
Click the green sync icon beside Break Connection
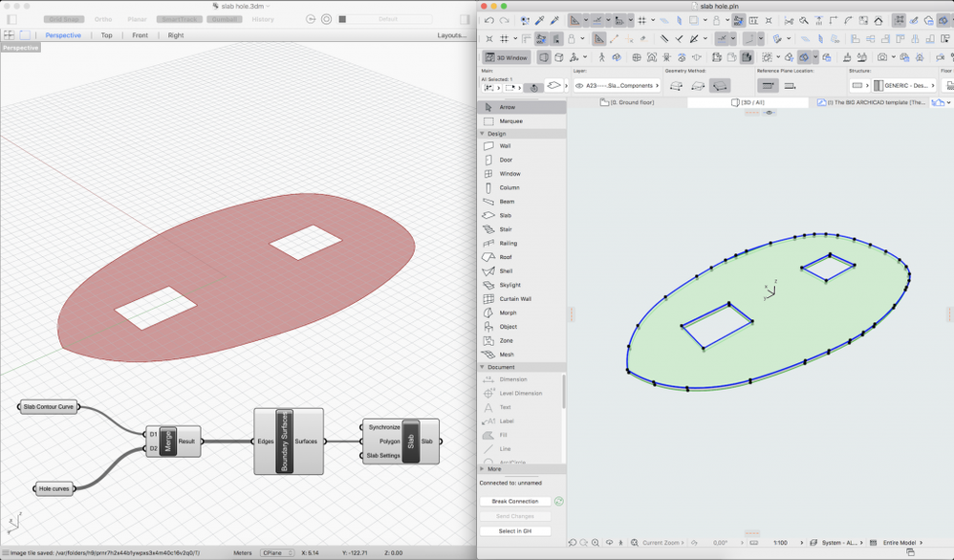click(559, 501)
